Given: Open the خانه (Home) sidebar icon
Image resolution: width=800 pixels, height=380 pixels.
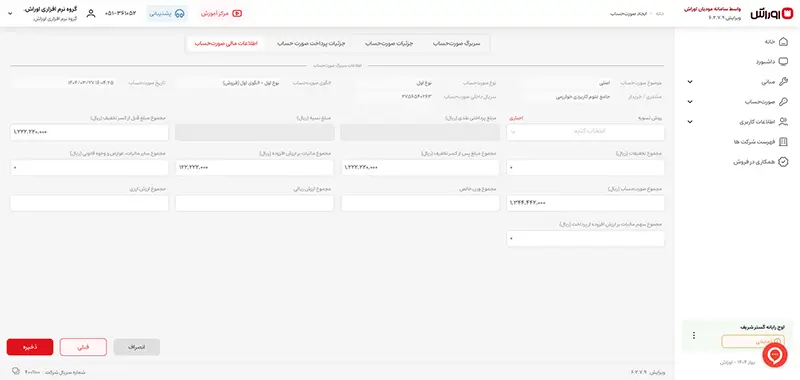Looking at the screenshot, I should click(784, 42).
